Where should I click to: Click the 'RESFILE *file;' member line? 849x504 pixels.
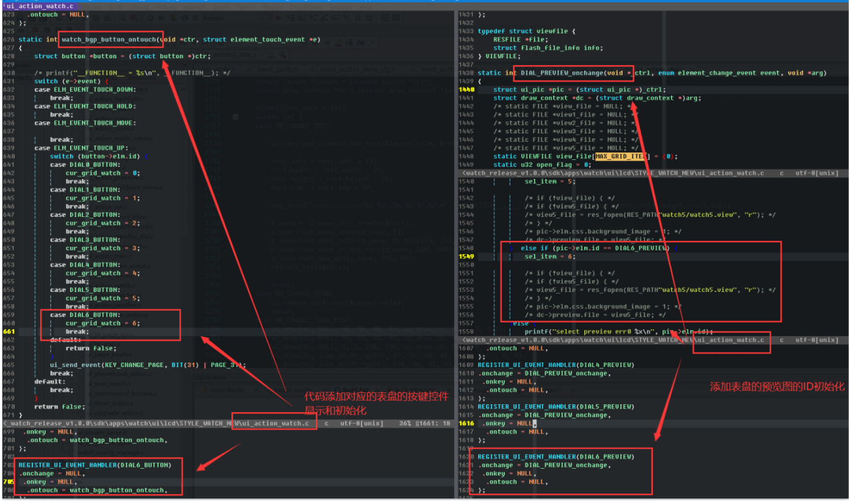[520, 39]
